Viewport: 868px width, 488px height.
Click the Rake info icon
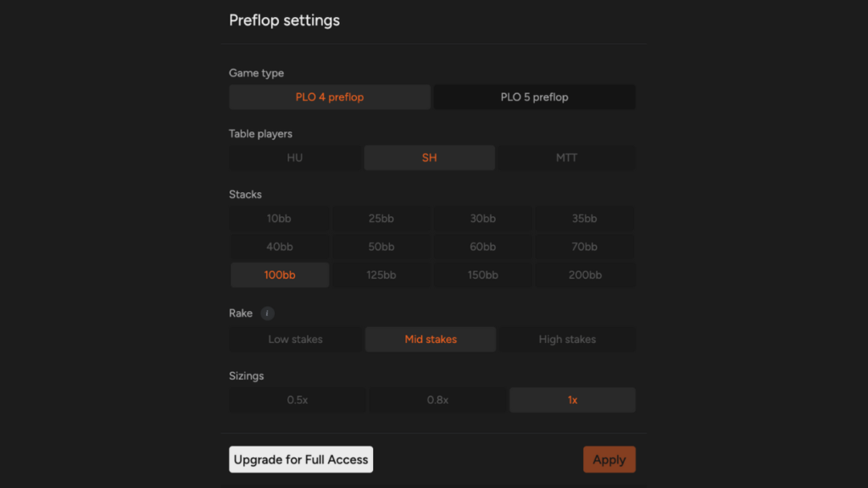pos(267,313)
